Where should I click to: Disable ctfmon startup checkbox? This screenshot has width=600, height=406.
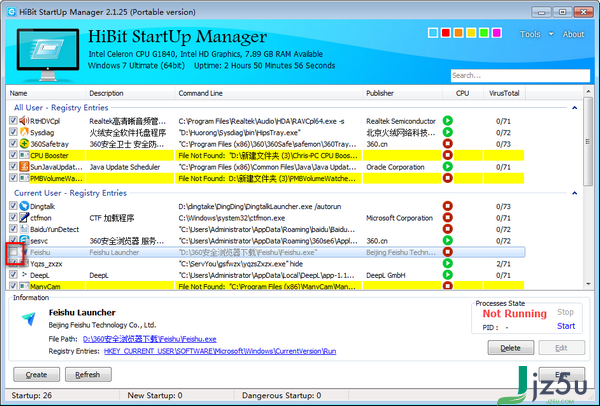click(x=13, y=218)
